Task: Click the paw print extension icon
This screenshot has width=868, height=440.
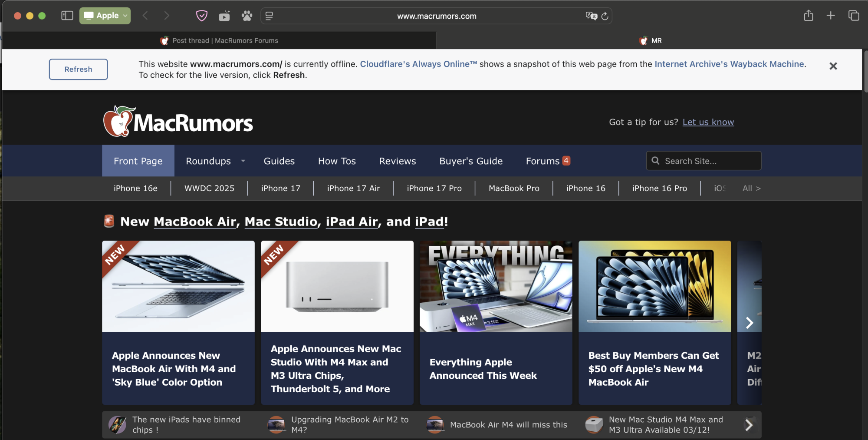Action: tap(247, 16)
